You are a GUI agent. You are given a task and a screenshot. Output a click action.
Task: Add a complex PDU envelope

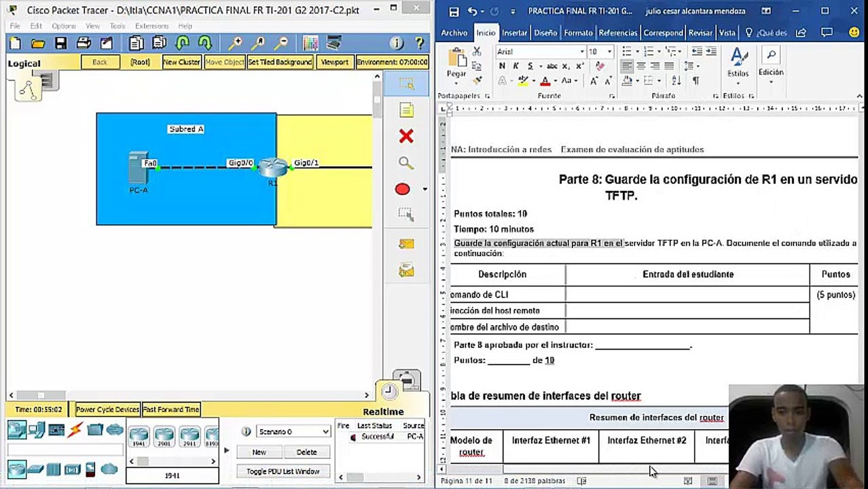pyautogui.click(x=406, y=270)
